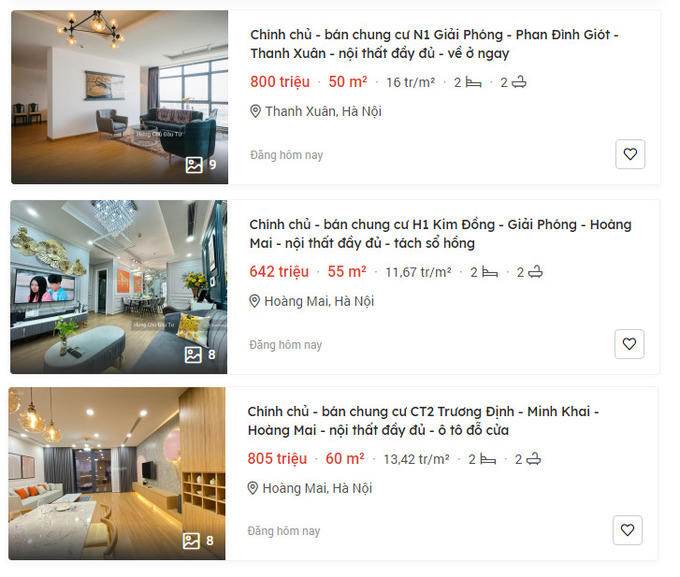Open CT2 Trương Định apartment listing title
Image resolution: width=680 pixels, height=577 pixels.
coord(423,421)
